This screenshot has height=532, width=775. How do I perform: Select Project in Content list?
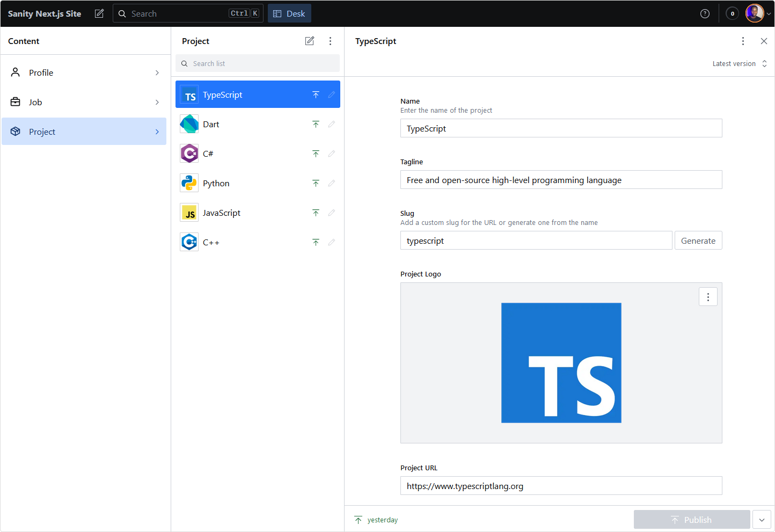[x=84, y=132]
